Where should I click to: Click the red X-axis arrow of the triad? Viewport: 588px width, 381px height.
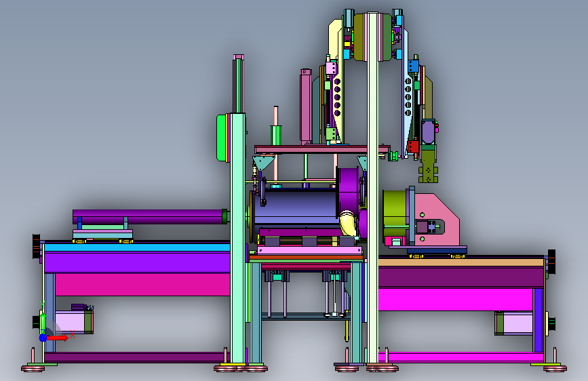click(57, 338)
